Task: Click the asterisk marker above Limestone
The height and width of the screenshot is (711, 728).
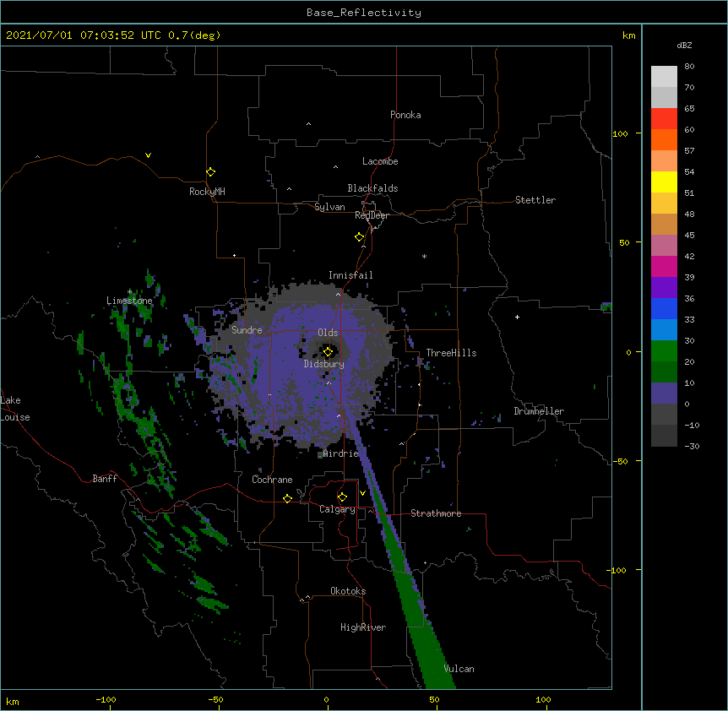Action: point(130,291)
